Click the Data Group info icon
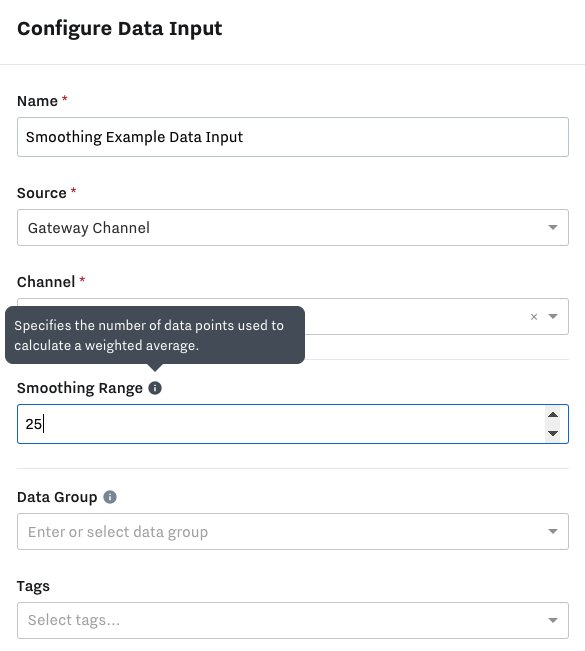Viewport: 585px width, 651px height. (x=110, y=497)
